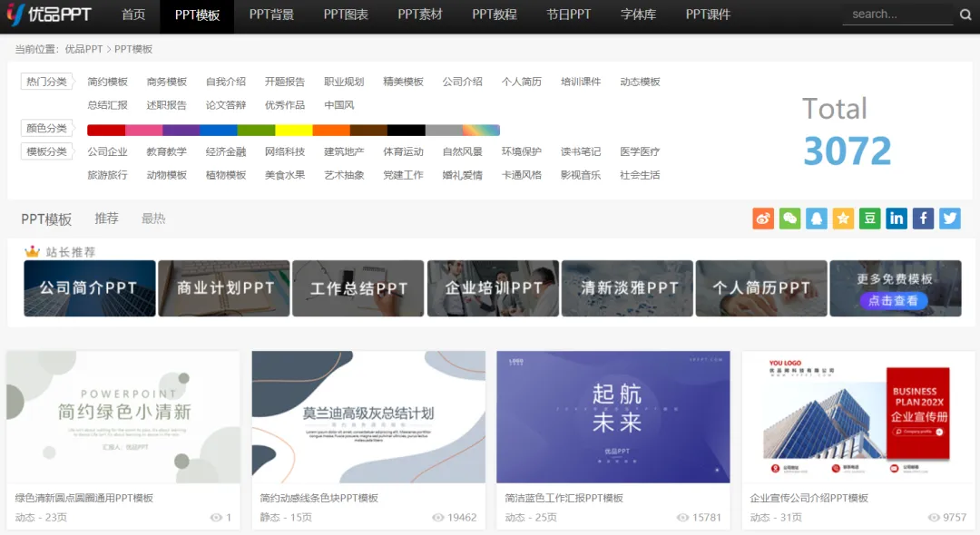Open 自我介绍 category link
The image size is (980, 535).
pyautogui.click(x=226, y=82)
